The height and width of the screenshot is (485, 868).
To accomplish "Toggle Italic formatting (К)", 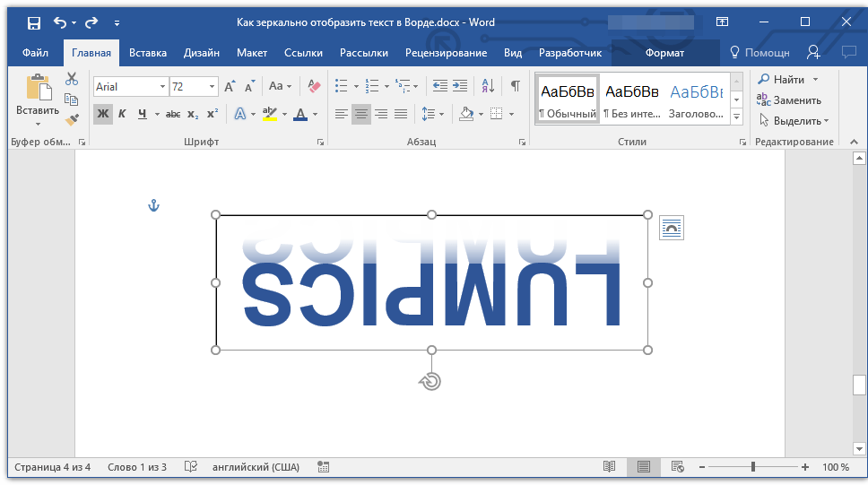I will 122,114.
